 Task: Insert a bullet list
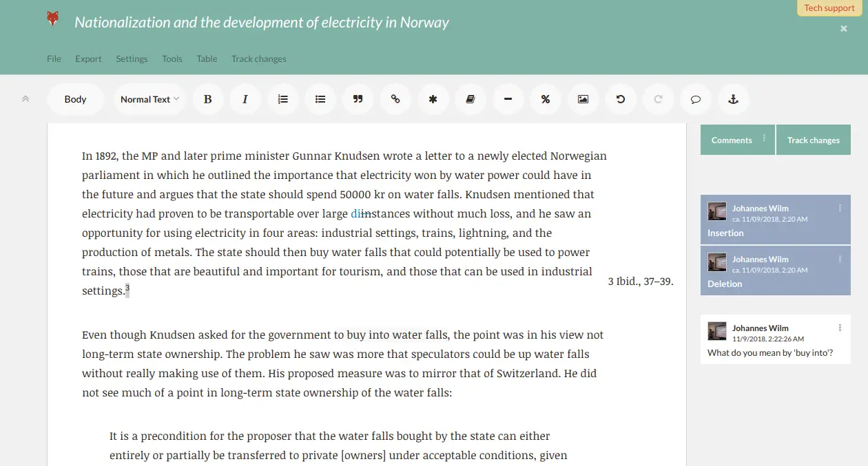click(320, 99)
